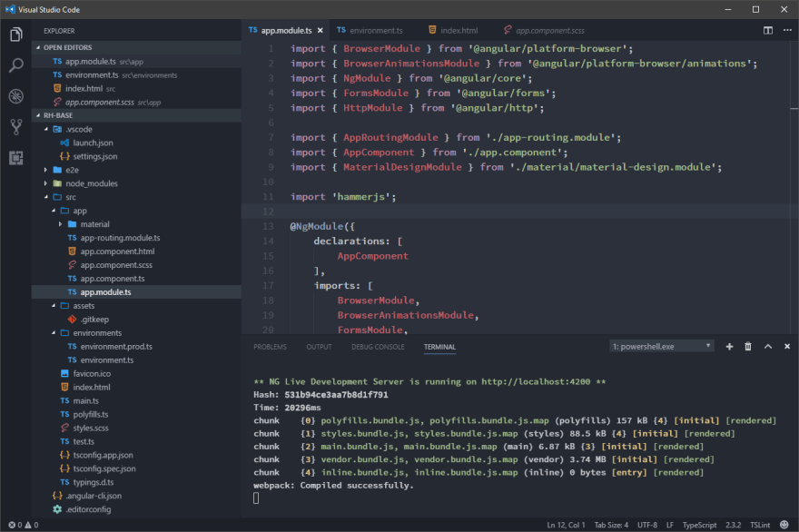Click the http://localhost:4200 link in terminal
The height and width of the screenshot is (532, 799).
(536, 381)
